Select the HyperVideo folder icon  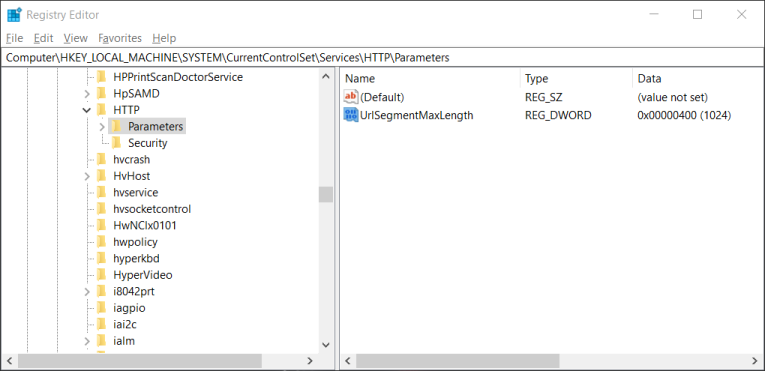pyautogui.click(x=101, y=275)
